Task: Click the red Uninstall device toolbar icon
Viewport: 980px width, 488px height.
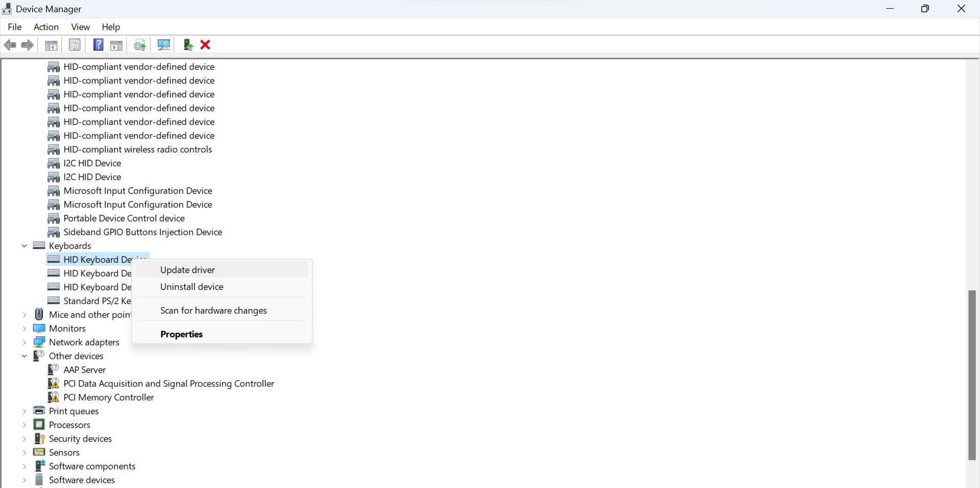Action: (x=205, y=45)
